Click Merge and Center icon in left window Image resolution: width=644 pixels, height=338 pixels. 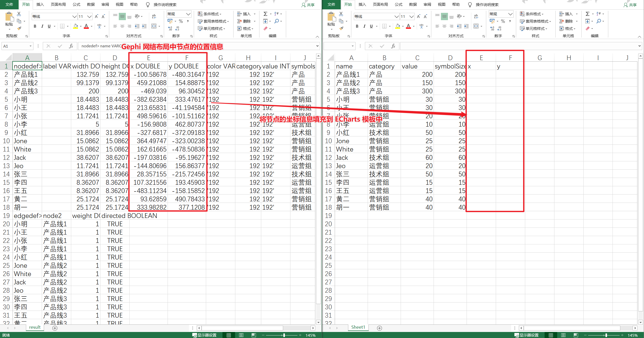(x=154, y=26)
